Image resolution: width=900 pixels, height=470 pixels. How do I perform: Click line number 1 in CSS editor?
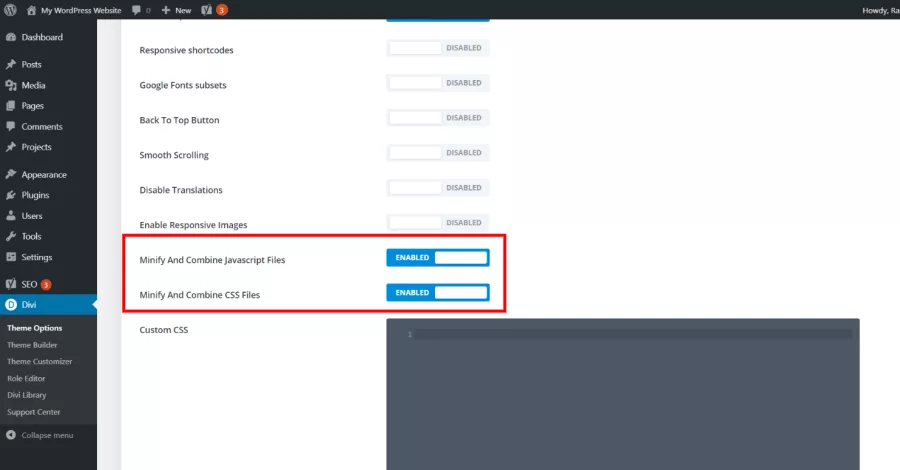point(410,334)
